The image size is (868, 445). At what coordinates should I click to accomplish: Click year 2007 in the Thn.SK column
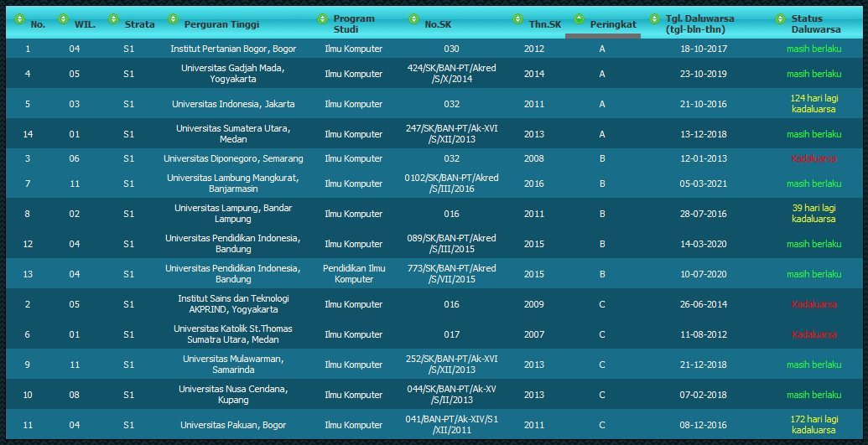534,334
